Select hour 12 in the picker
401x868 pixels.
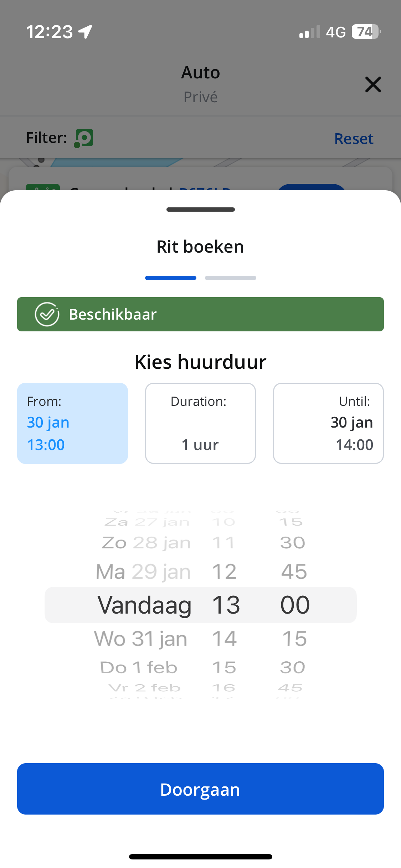click(224, 572)
